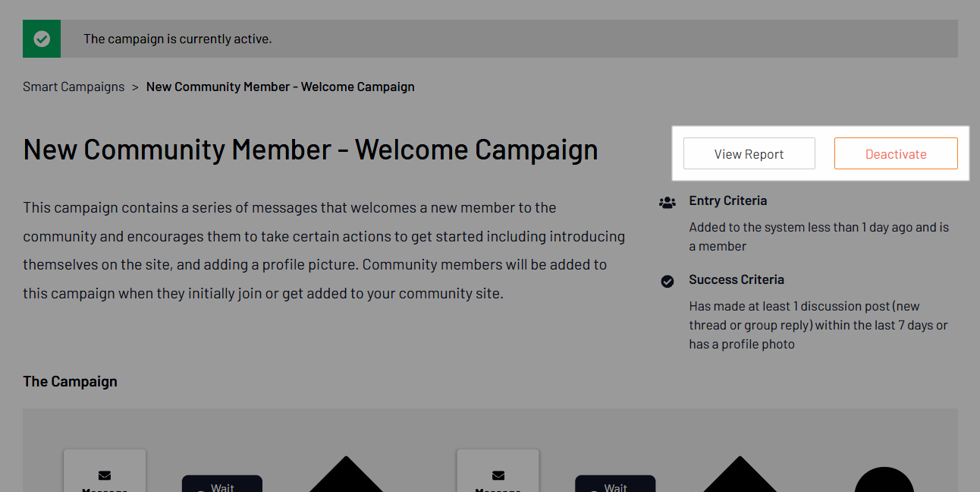This screenshot has width=980, height=492.
Task: Click the second Message step in the campaign
Action: [498, 480]
